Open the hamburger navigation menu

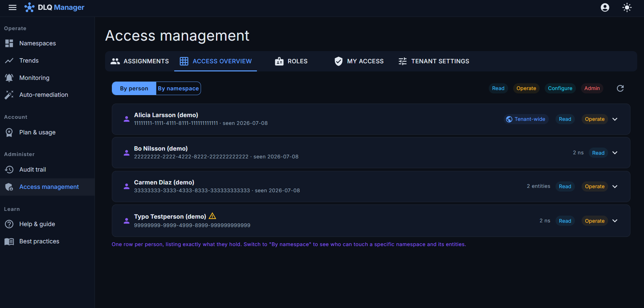click(x=13, y=7)
